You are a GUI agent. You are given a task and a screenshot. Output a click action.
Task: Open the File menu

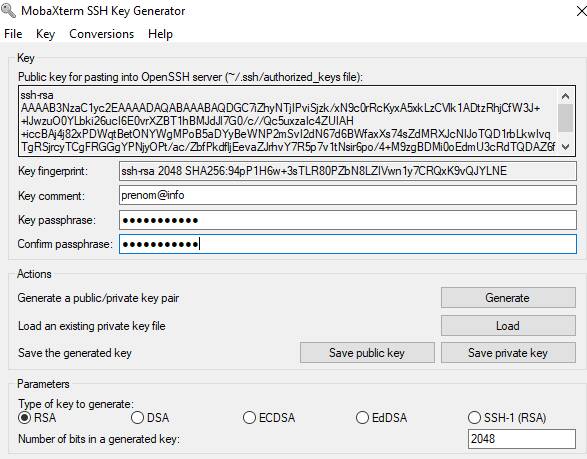13,34
